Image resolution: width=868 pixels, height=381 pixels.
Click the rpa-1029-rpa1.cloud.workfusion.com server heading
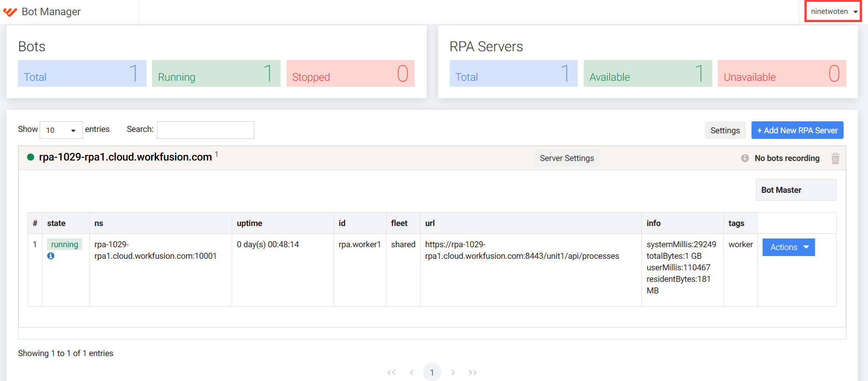pyautogui.click(x=125, y=157)
